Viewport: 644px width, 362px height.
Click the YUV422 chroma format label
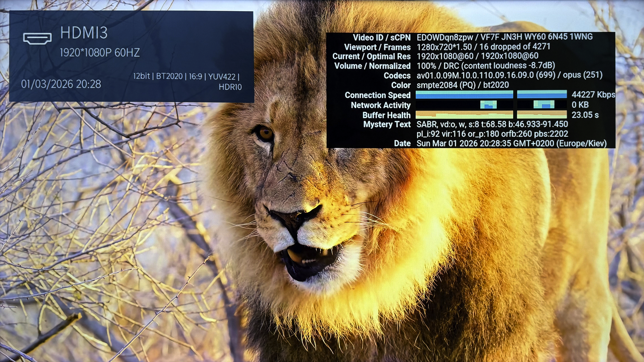click(x=222, y=76)
